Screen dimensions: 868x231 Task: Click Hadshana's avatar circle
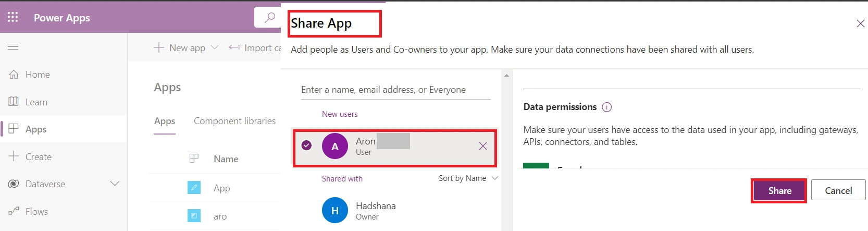(335, 210)
